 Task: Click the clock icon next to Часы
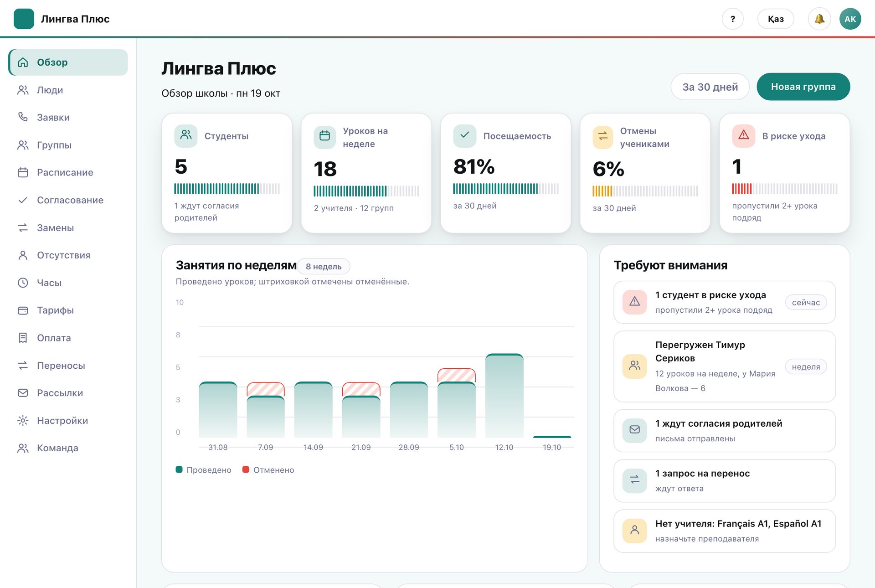[23, 283]
